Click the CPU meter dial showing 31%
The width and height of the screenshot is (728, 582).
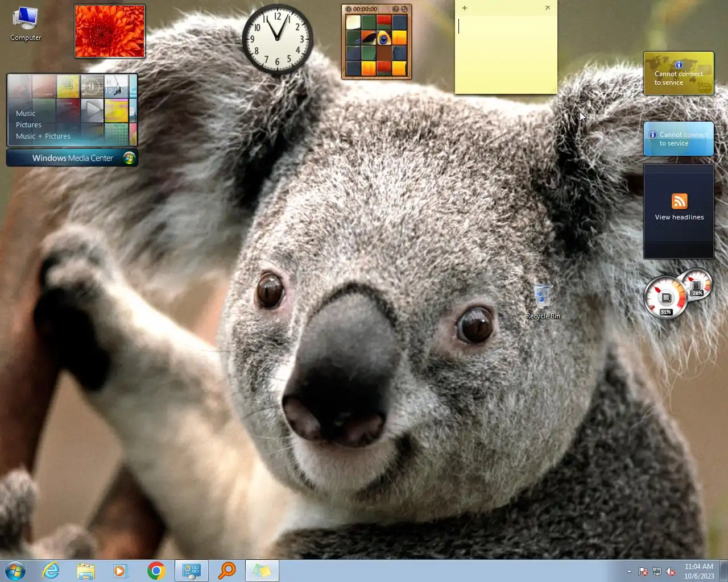click(x=665, y=298)
